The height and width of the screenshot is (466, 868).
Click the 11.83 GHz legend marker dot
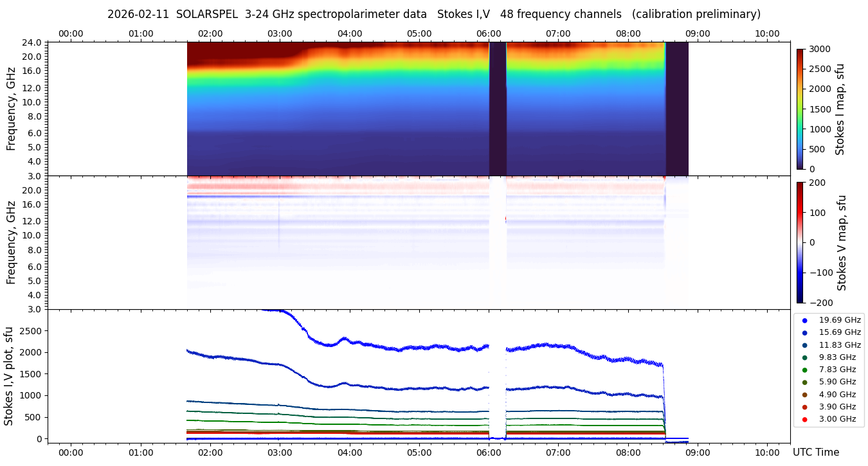pyautogui.click(x=804, y=345)
